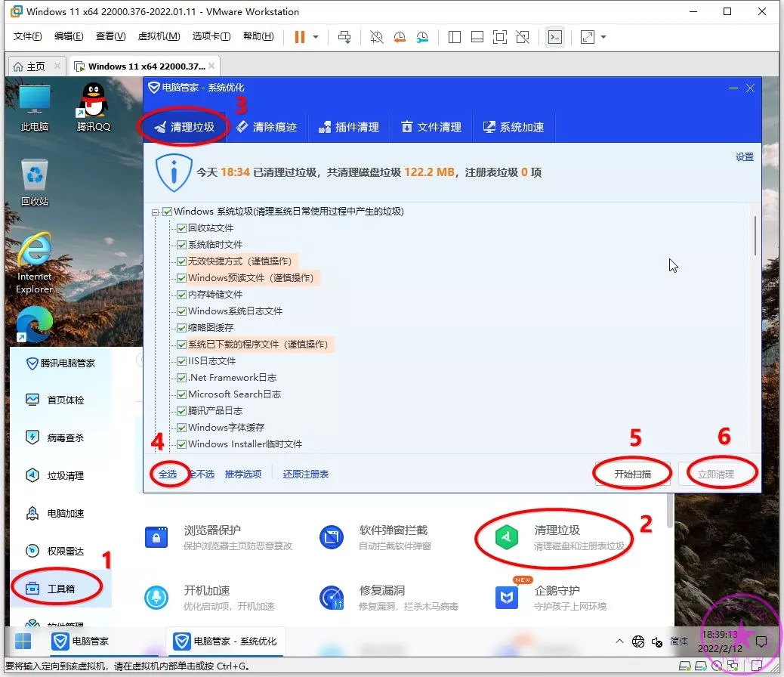Click the 回收站 recycle bin icon
Screen dimensions: 784x677
[x=35, y=175]
